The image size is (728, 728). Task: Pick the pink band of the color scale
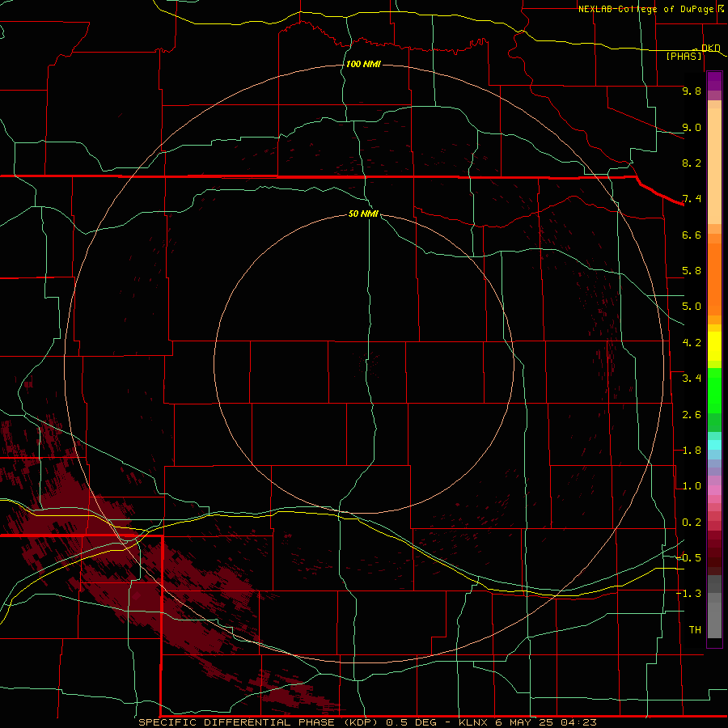coord(714,490)
